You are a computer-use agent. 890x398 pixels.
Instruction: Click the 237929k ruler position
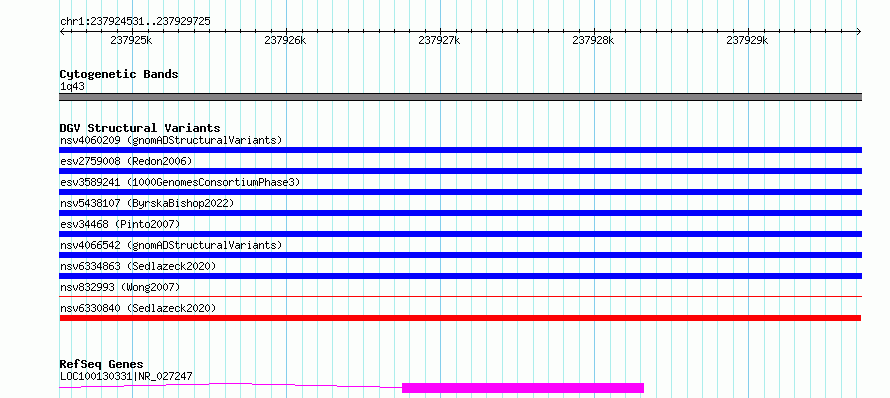pyautogui.click(x=747, y=40)
